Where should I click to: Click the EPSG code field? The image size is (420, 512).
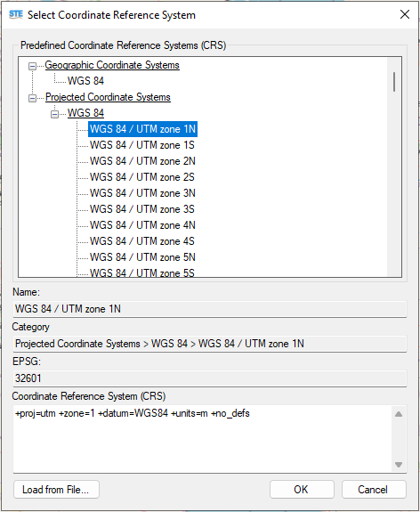point(210,378)
